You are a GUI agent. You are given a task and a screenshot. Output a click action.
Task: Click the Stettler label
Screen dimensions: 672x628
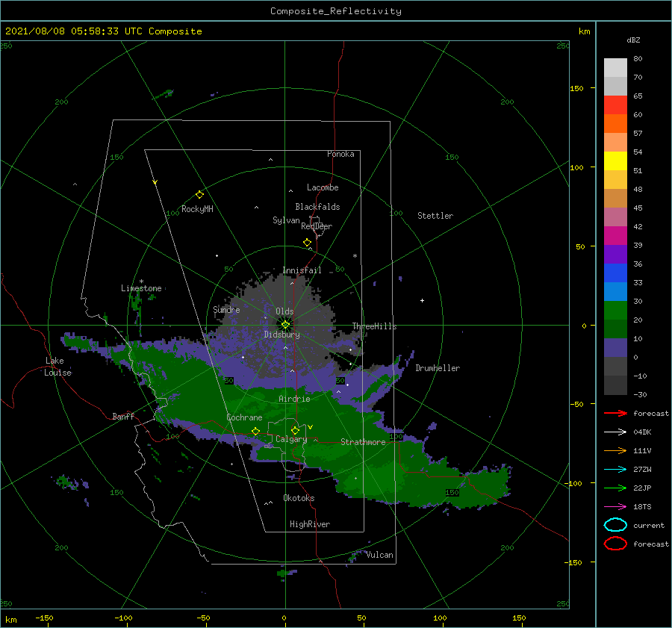(435, 216)
